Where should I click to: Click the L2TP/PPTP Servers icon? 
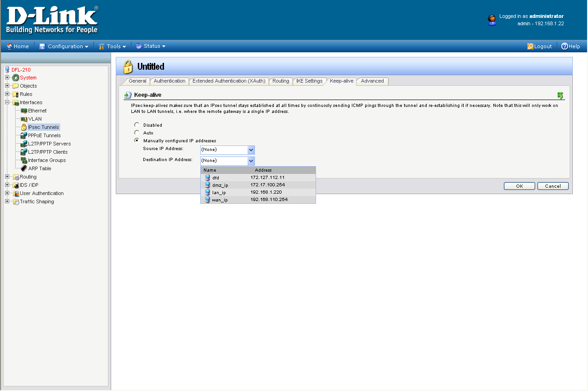(x=24, y=144)
